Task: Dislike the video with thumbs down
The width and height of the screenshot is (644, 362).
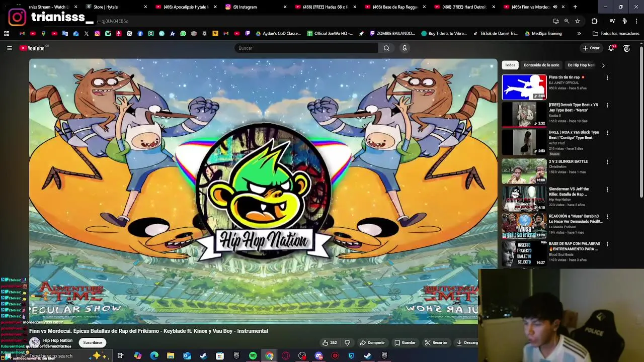Action: [347, 343]
